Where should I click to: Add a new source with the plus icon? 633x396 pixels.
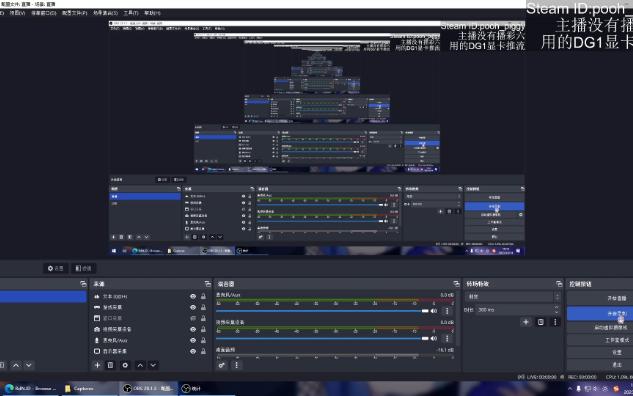click(97, 365)
